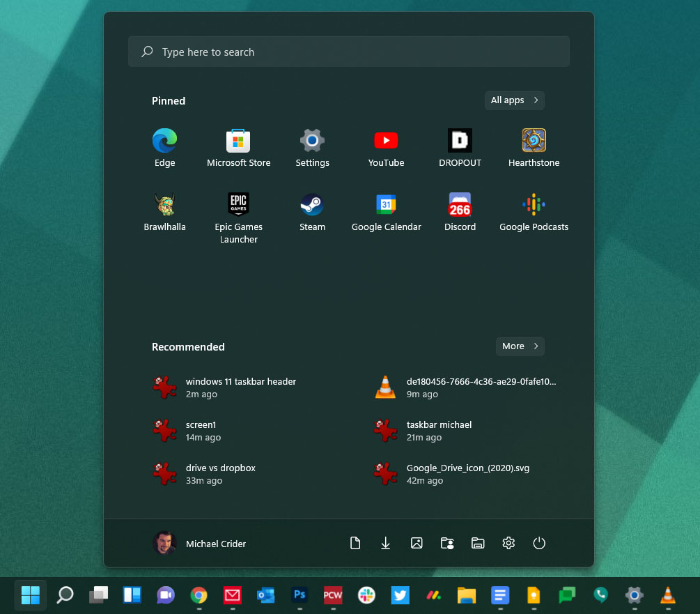Open the Documents folder from Start footer

pos(355,544)
